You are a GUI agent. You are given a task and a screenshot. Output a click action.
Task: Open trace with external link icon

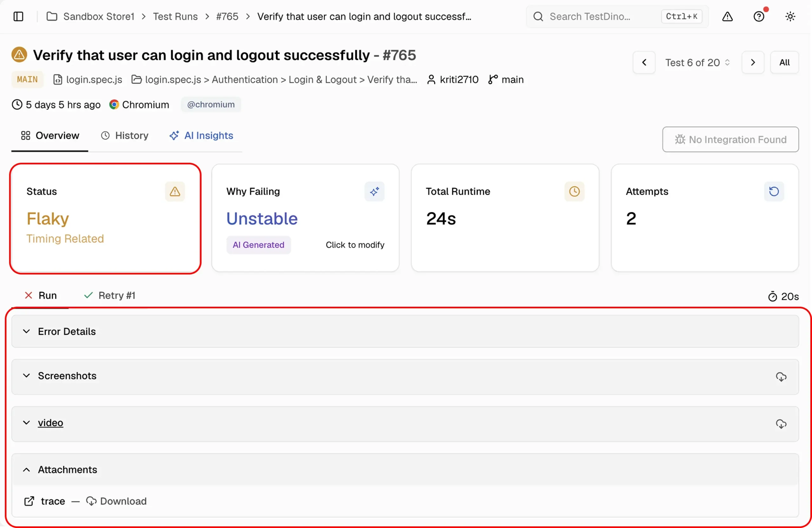(29, 501)
